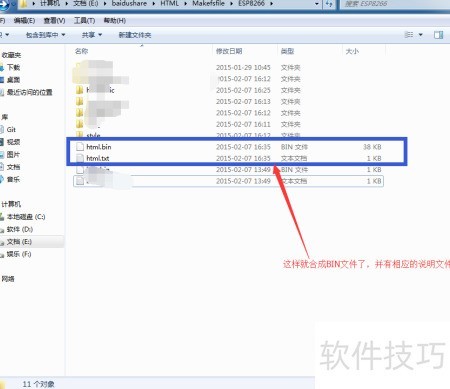
Task: Sort by 修改日期 column header
Action: 229,51
